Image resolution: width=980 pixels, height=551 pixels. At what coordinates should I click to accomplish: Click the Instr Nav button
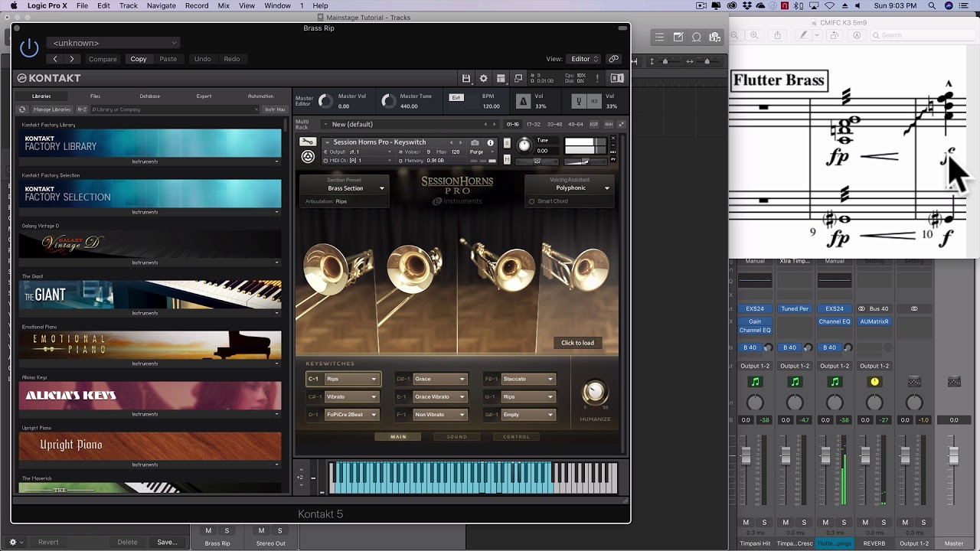point(275,109)
